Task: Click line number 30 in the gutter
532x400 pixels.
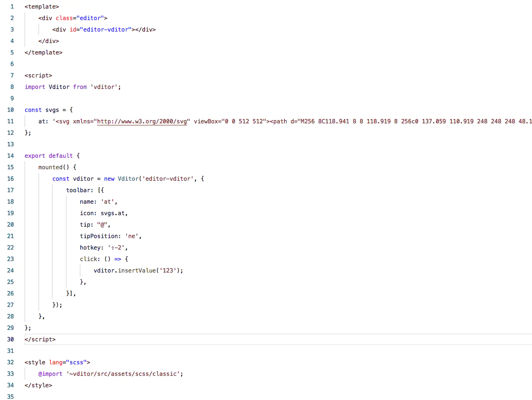Action: pos(11,339)
